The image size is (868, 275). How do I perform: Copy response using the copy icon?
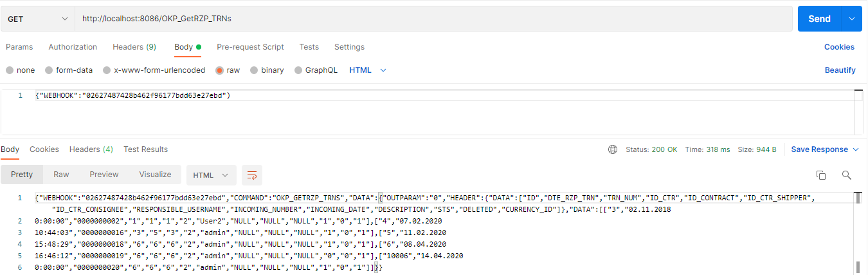click(x=821, y=175)
